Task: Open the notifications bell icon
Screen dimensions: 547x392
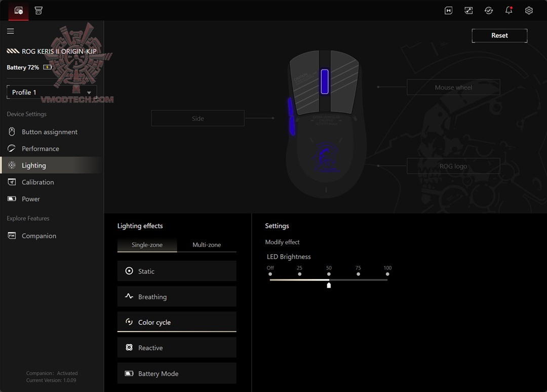Action: [509, 10]
